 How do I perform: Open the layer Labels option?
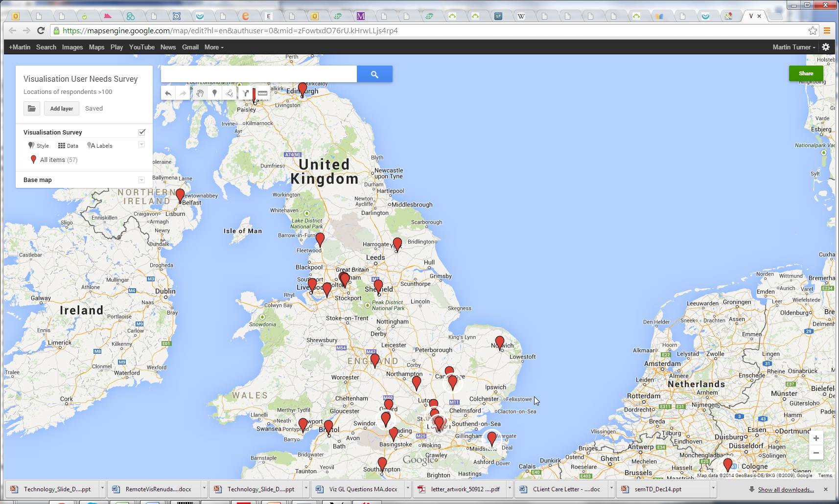pyautogui.click(x=99, y=146)
